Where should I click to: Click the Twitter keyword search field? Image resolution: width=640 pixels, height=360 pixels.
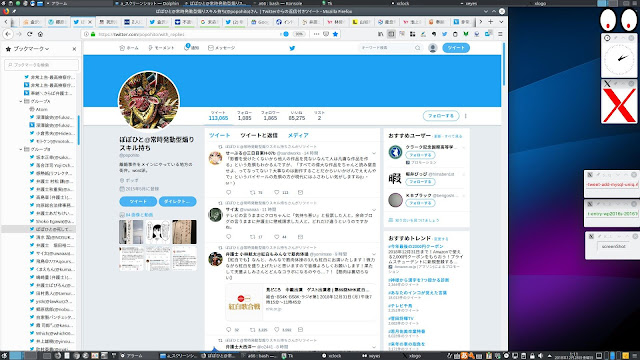[391, 48]
